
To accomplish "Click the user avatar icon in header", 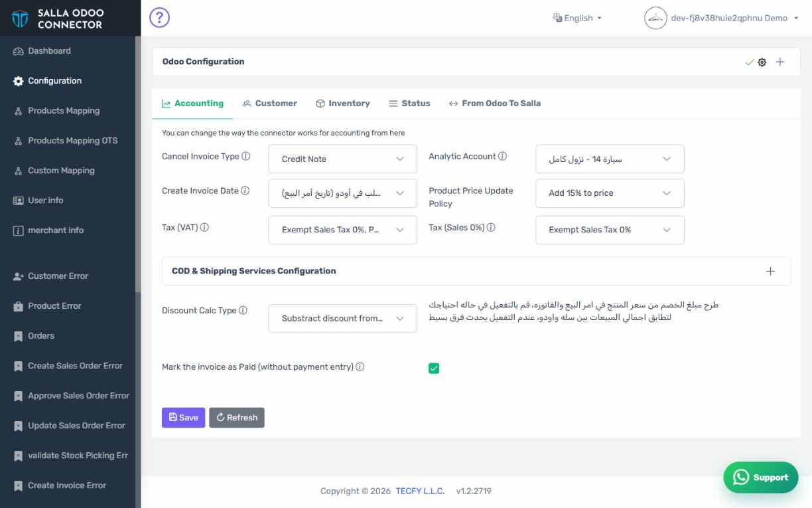I will point(655,18).
